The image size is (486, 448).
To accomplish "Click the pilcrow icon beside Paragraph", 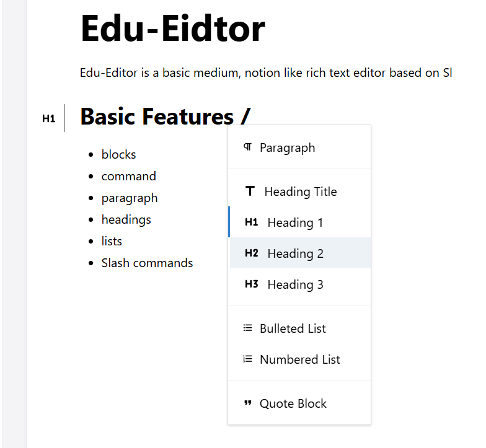I will (247, 147).
